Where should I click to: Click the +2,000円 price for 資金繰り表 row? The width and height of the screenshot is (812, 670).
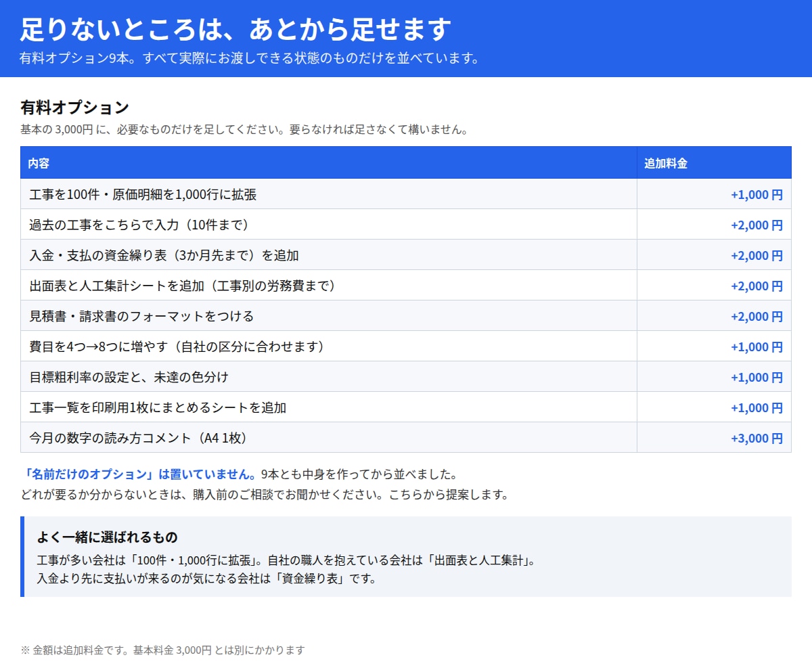click(757, 256)
